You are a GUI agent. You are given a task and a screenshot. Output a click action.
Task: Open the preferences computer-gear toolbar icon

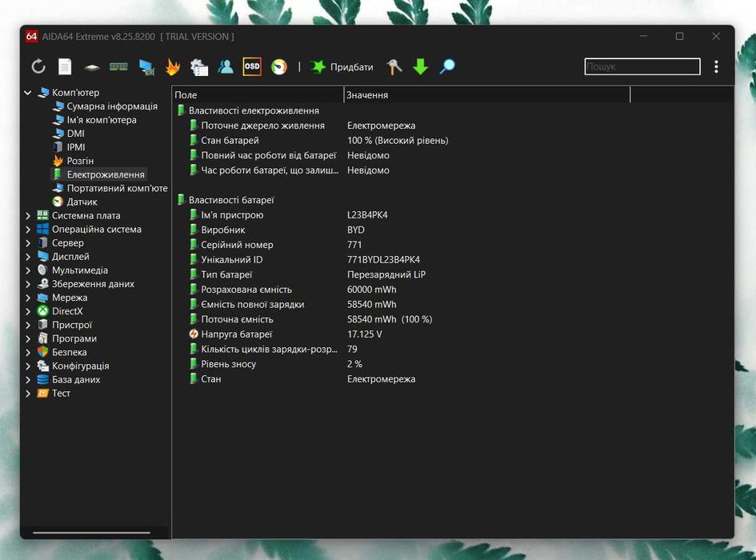point(198,67)
